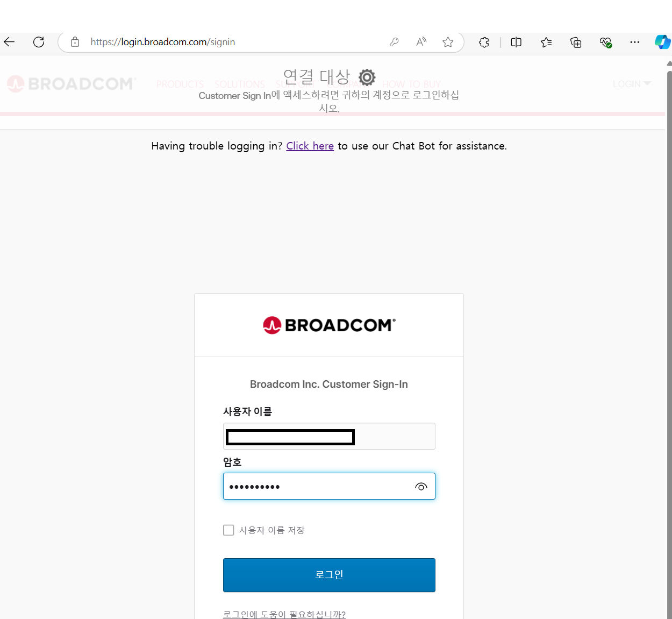Show password with the eye icon
The height and width of the screenshot is (619, 672).
pyautogui.click(x=421, y=487)
